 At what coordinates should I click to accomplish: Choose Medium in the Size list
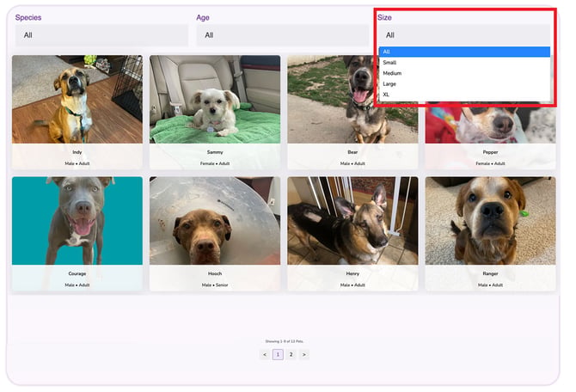tap(464, 73)
